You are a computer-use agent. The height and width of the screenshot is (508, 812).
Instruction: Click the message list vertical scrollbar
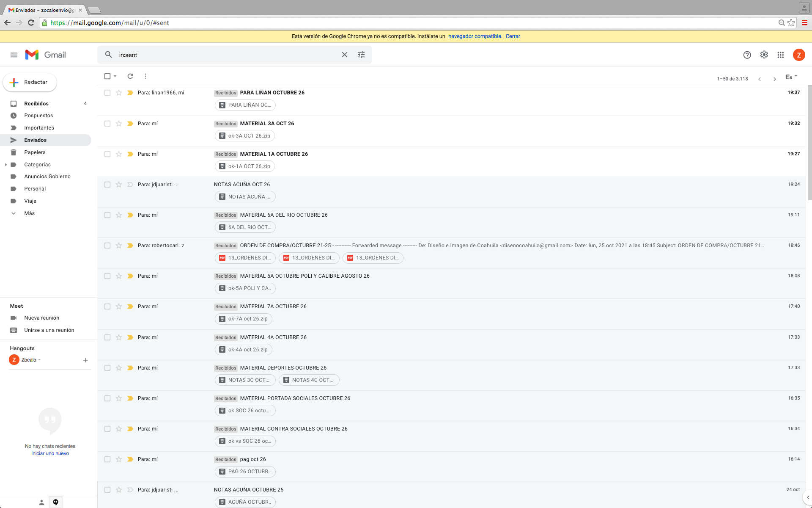tap(809, 143)
